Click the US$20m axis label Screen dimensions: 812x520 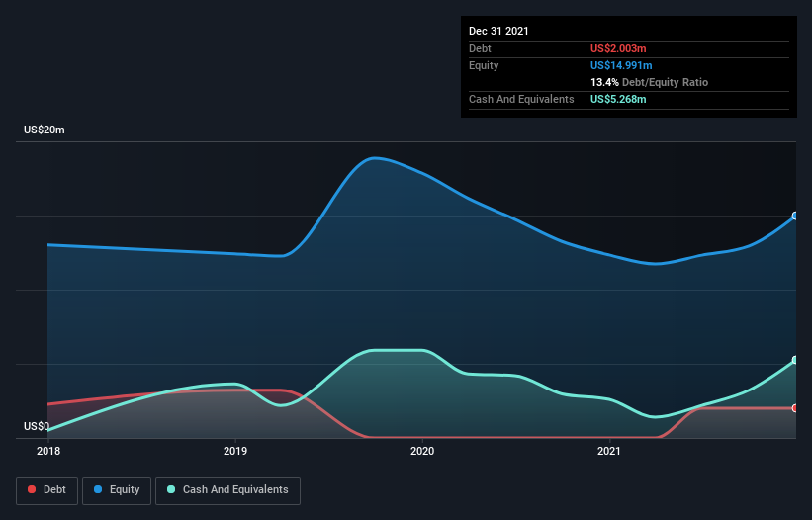coord(45,130)
